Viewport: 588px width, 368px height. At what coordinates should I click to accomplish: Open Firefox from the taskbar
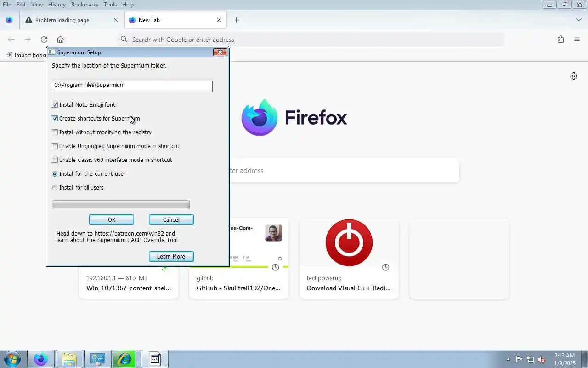40,359
